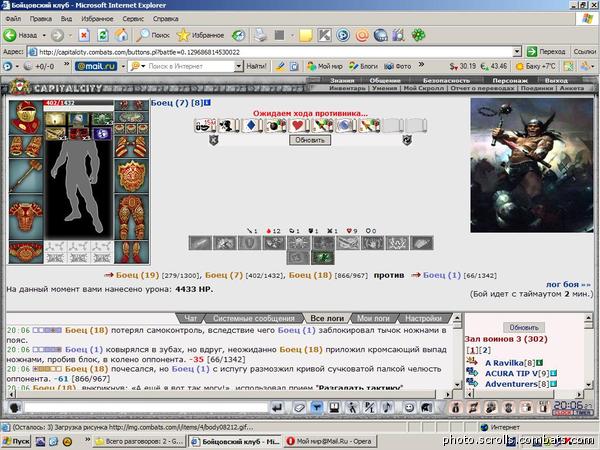Click the refresh shield icon right of Обновить
The width and height of the screenshot is (600, 450).
(x=407, y=140)
